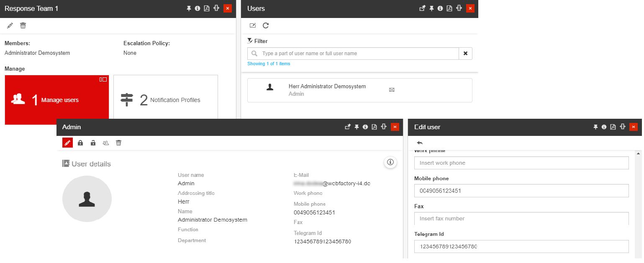Open the Notification Profiles tile
The image size is (644, 263).
pos(166,100)
